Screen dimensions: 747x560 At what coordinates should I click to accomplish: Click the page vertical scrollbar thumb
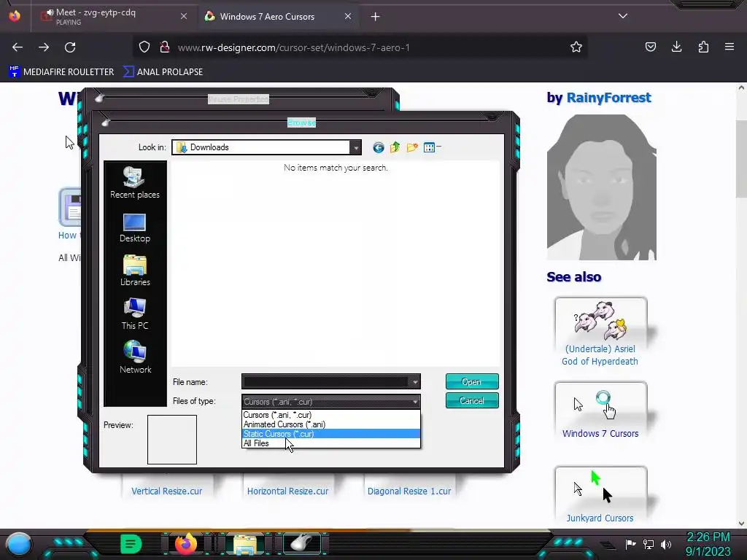tap(741, 158)
